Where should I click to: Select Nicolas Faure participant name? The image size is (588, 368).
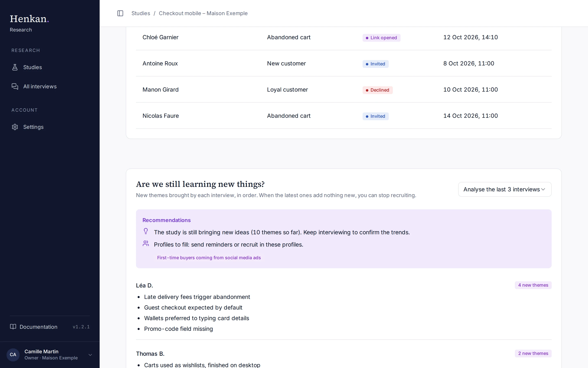point(161,116)
